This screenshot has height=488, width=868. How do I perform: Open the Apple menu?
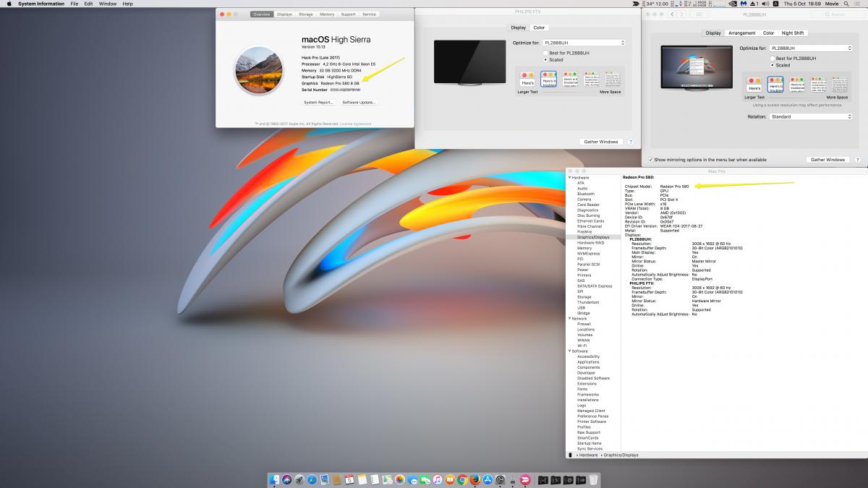tap(9, 4)
